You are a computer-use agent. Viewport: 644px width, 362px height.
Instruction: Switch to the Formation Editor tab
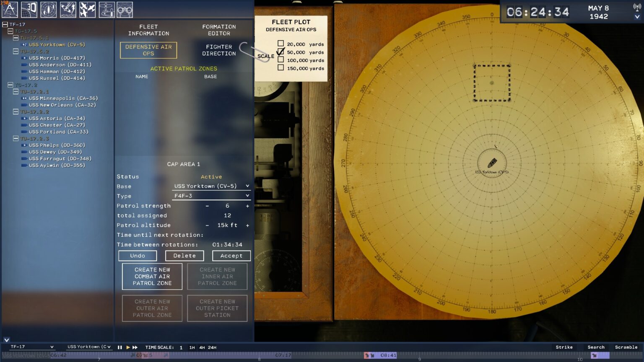(218, 30)
